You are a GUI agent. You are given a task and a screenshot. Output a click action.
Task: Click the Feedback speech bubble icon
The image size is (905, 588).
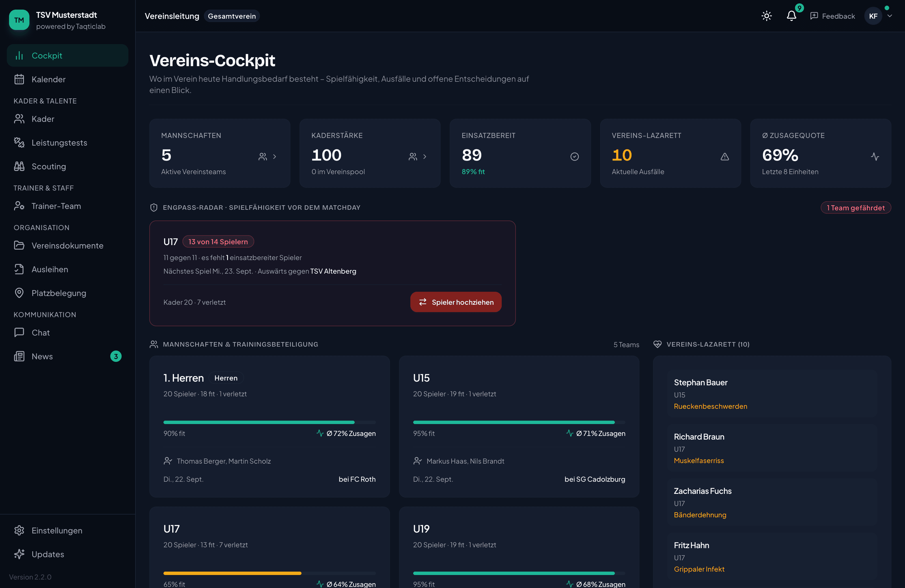point(814,16)
